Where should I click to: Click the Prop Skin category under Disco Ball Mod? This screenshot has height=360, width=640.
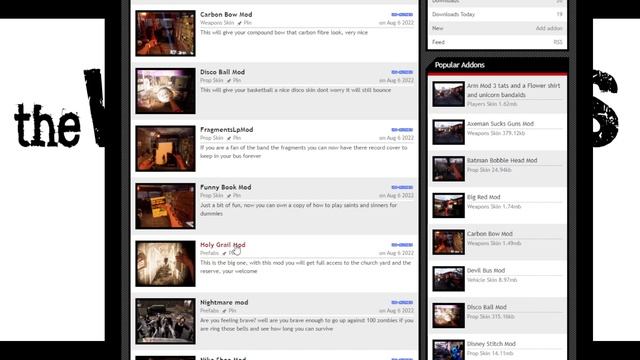(212, 80)
